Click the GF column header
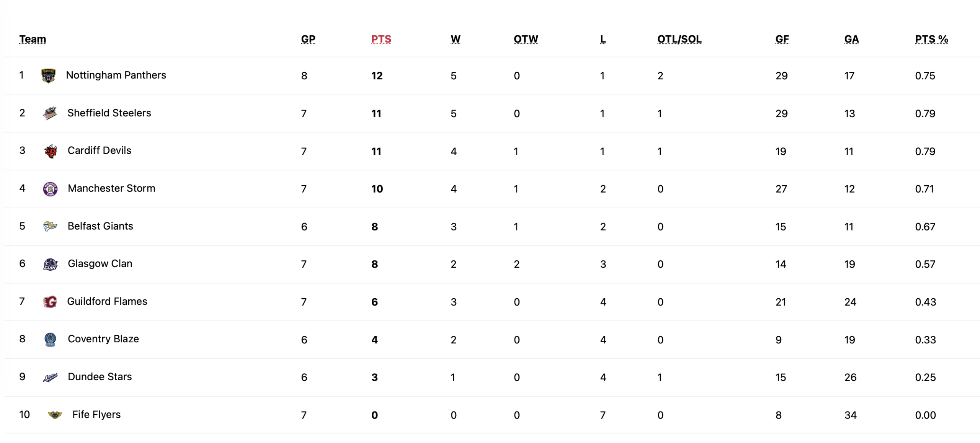 coord(781,39)
